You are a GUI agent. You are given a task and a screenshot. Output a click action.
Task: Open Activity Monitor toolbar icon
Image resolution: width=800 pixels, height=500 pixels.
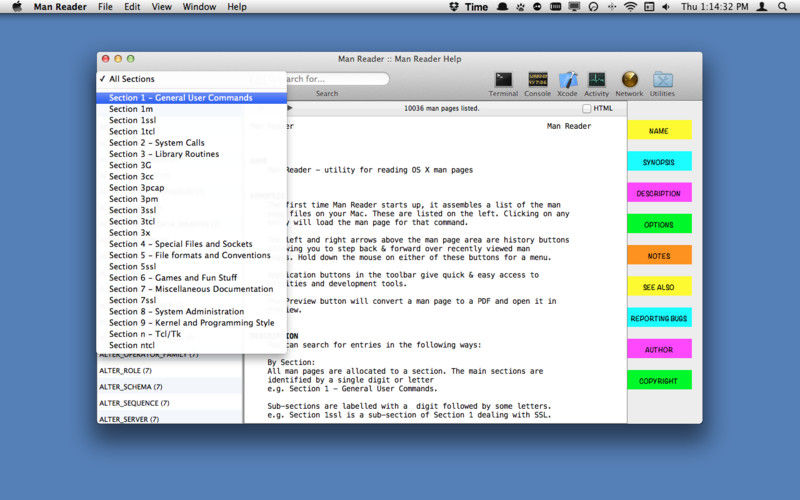[x=596, y=84]
